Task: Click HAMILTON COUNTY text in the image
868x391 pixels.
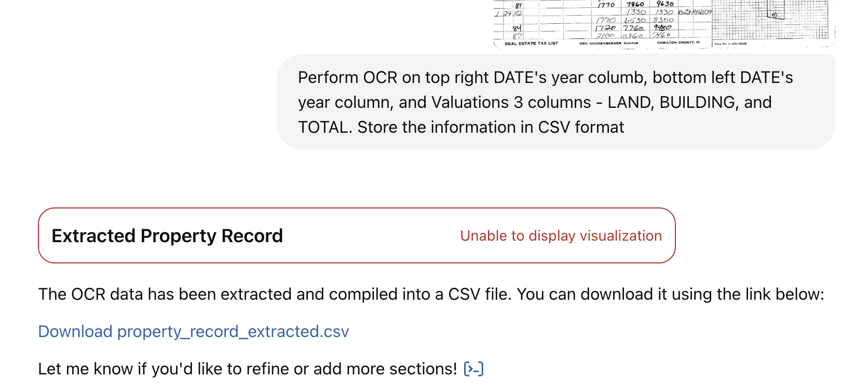Action: pos(678,43)
